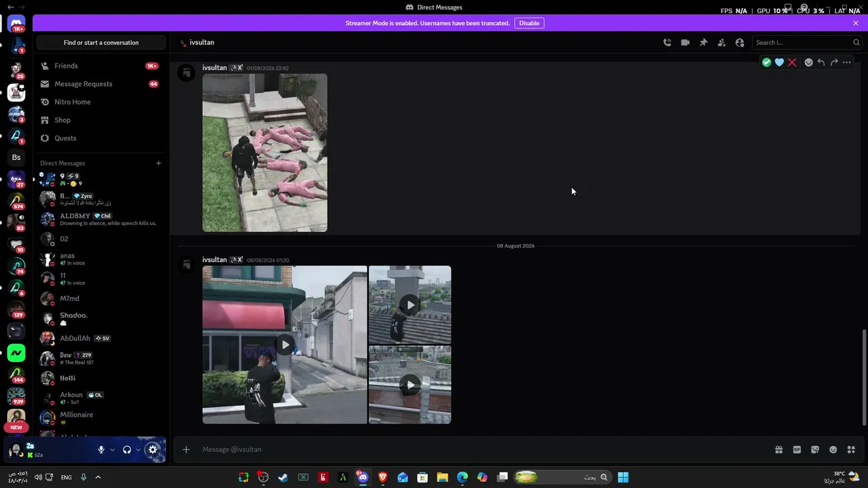This screenshot has width=868, height=488.
Task: Open User Settings gear
Action: tap(153, 449)
